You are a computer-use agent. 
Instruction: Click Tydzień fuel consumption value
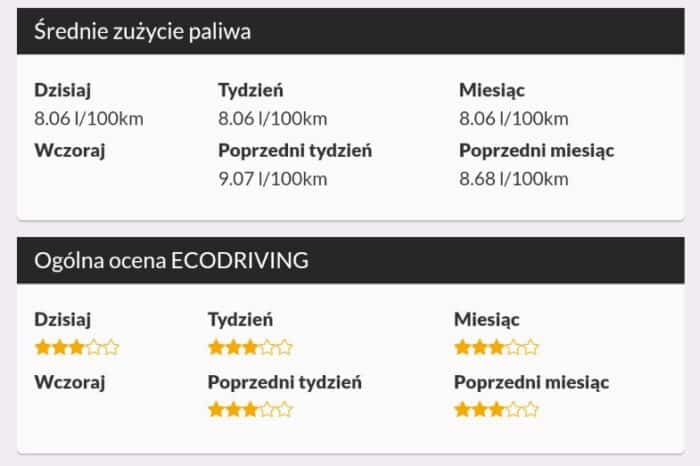[x=273, y=119]
